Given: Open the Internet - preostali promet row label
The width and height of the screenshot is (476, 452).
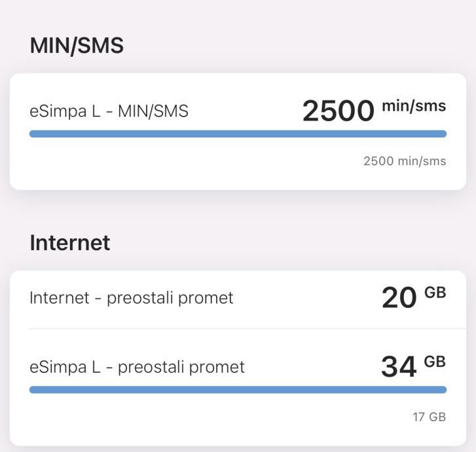Looking at the screenshot, I should tap(131, 298).
